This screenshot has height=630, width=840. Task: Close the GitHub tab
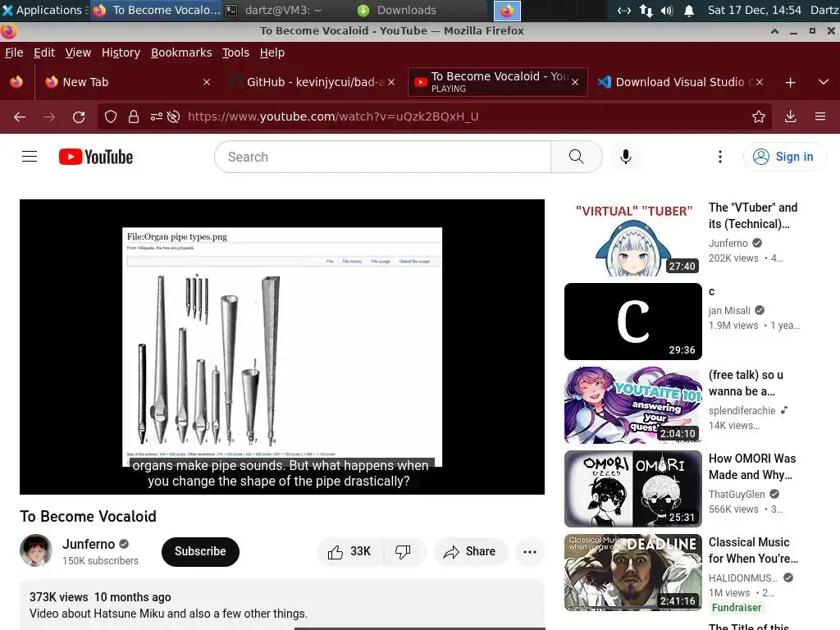(x=391, y=82)
